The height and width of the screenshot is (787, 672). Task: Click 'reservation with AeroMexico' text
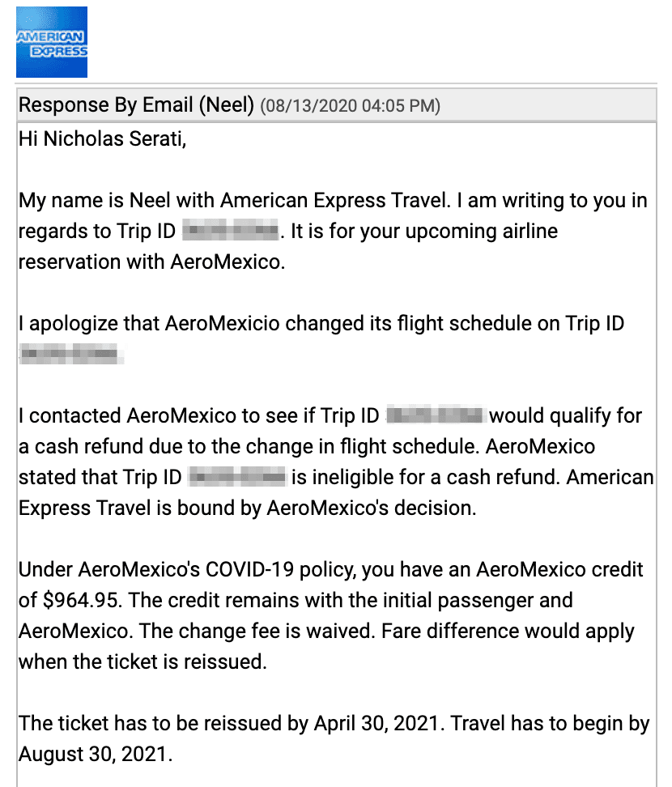[151, 262]
